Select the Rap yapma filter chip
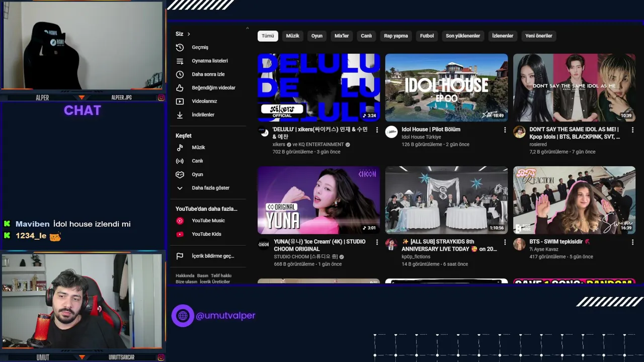Screen dimensions: 644x362 396,36
